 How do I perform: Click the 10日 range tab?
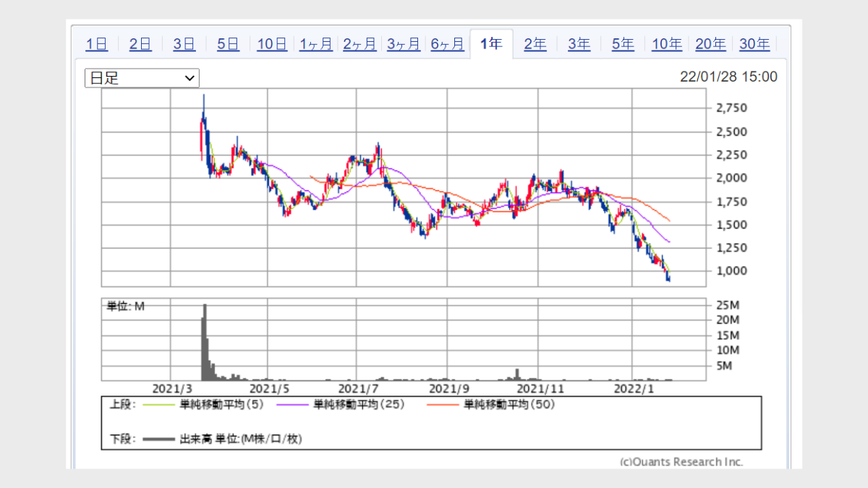coord(272,44)
